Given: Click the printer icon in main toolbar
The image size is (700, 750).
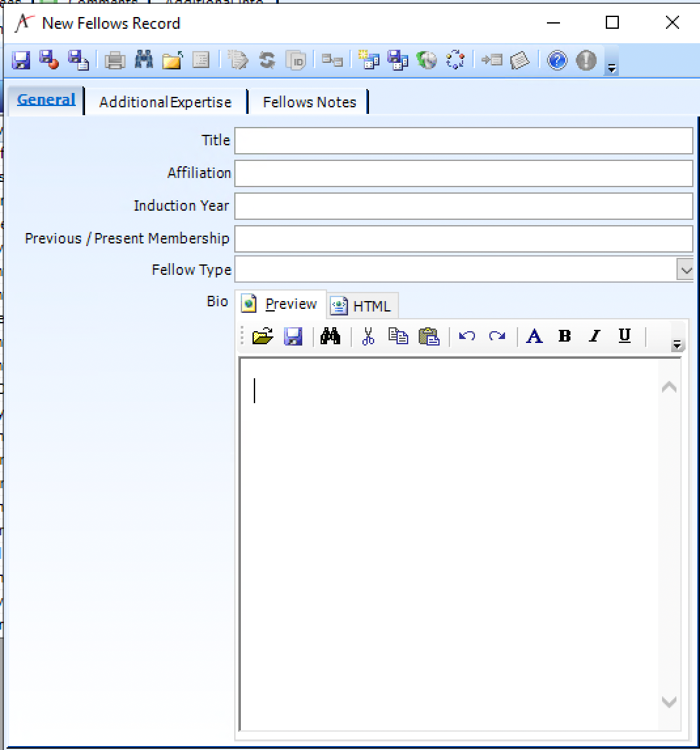Looking at the screenshot, I should (x=115, y=60).
